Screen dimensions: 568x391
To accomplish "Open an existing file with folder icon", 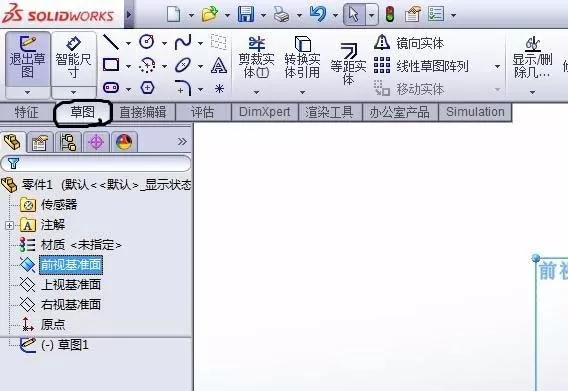I will coord(210,14).
